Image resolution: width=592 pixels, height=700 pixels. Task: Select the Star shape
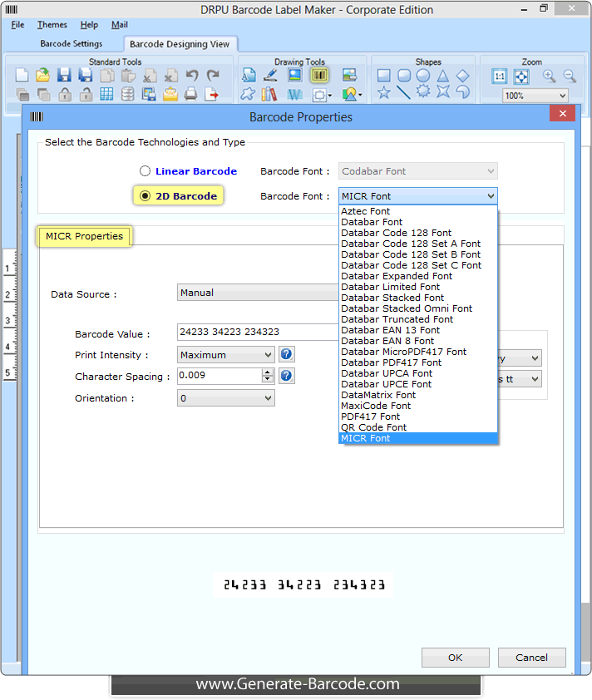pyautogui.click(x=383, y=92)
